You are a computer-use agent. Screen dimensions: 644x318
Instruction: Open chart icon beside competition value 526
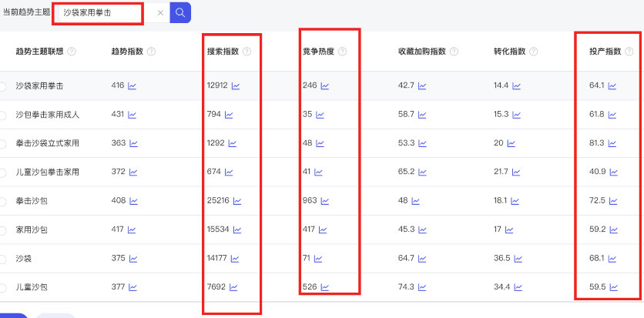[325, 287]
